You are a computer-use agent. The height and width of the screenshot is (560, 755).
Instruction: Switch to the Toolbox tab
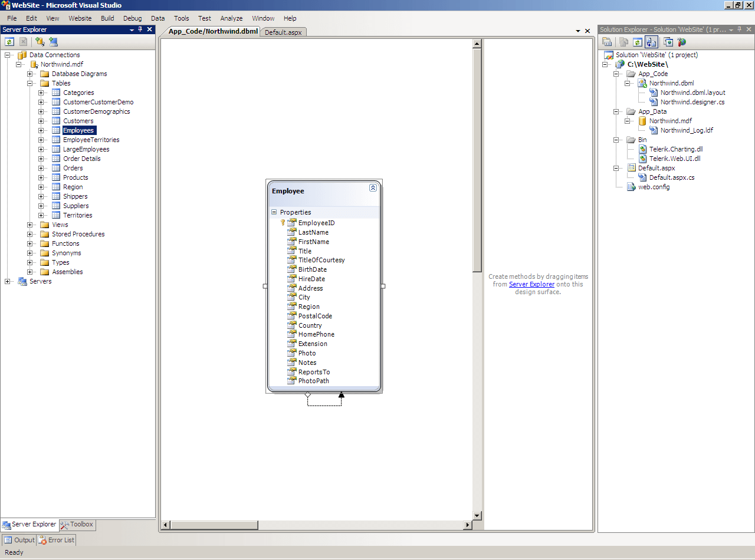coord(77,524)
